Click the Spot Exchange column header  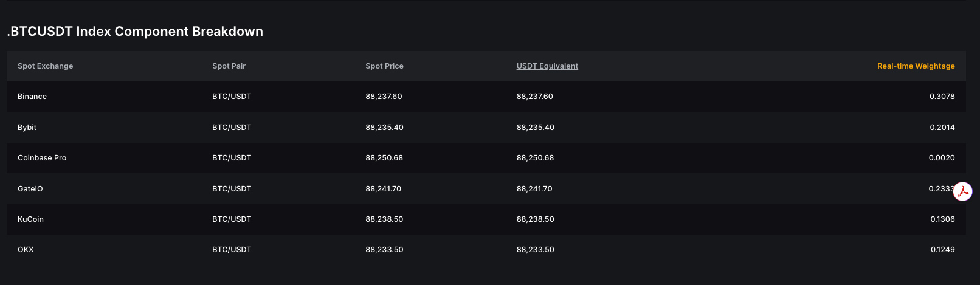[x=45, y=66]
